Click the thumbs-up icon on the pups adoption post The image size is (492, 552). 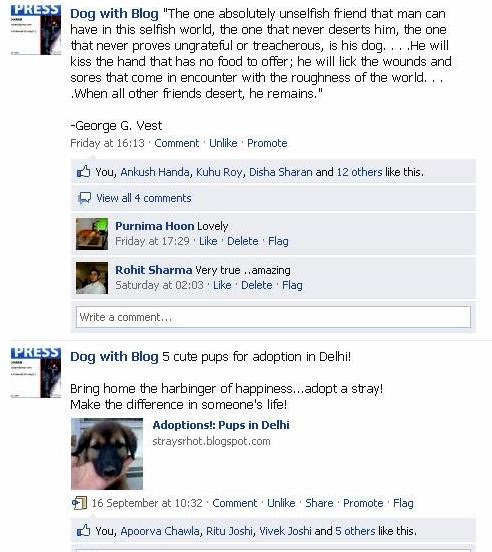[83, 530]
